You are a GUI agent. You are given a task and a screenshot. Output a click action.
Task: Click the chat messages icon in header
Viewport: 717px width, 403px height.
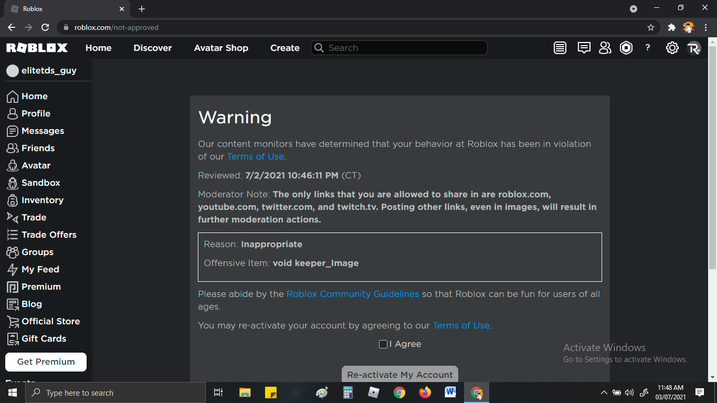583,48
